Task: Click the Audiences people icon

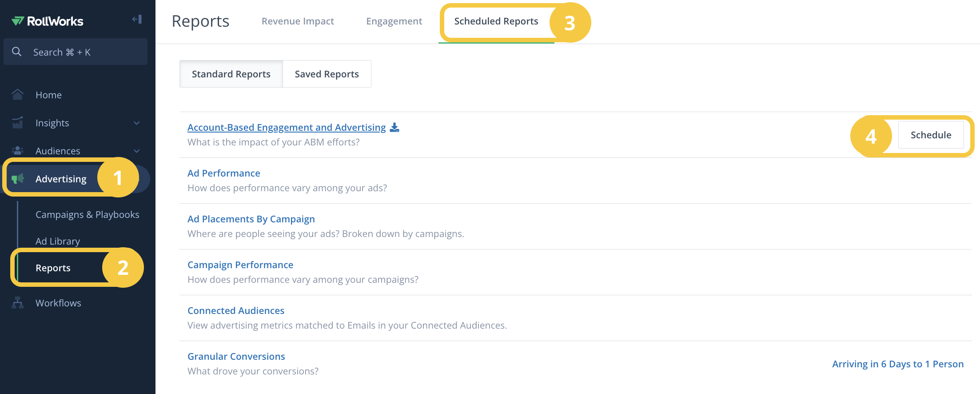Action: point(17,151)
